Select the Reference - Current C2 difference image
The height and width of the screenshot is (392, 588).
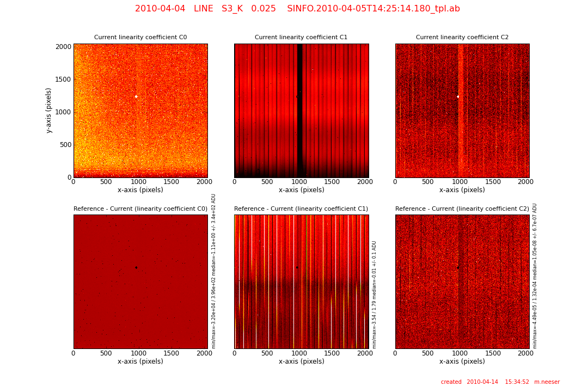pyautogui.click(x=462, y=281)
